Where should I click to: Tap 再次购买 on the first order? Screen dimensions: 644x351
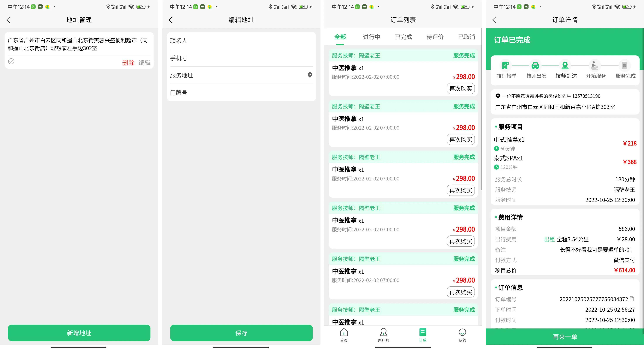click(x=460, y=89)
